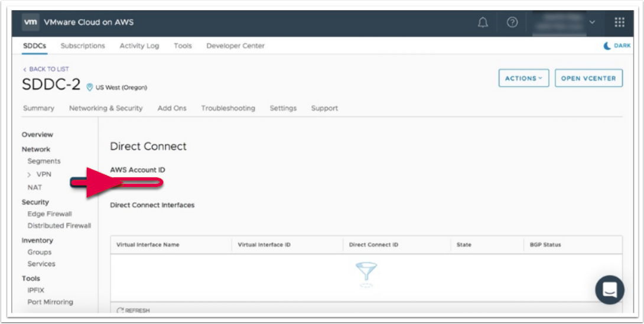The width and height of the screenshot is (644, 324).
Task: Sort by State column header
Action: point(464,245)
